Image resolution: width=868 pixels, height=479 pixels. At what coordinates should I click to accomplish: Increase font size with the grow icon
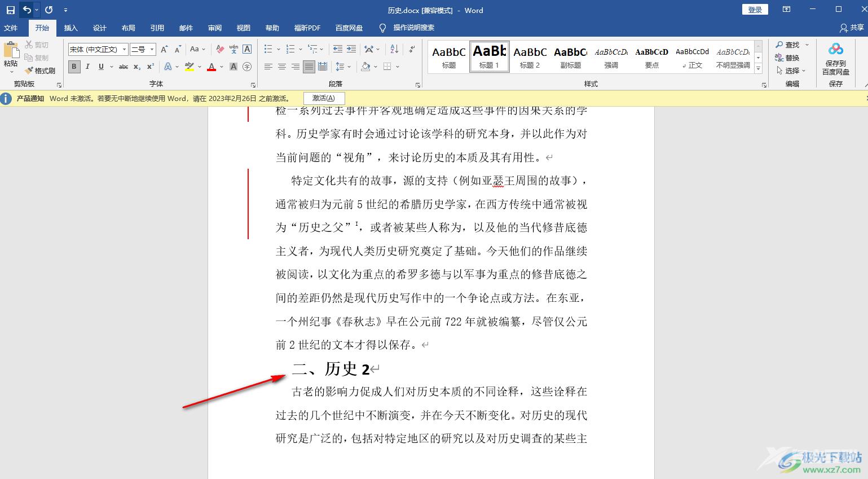[164, 50]
